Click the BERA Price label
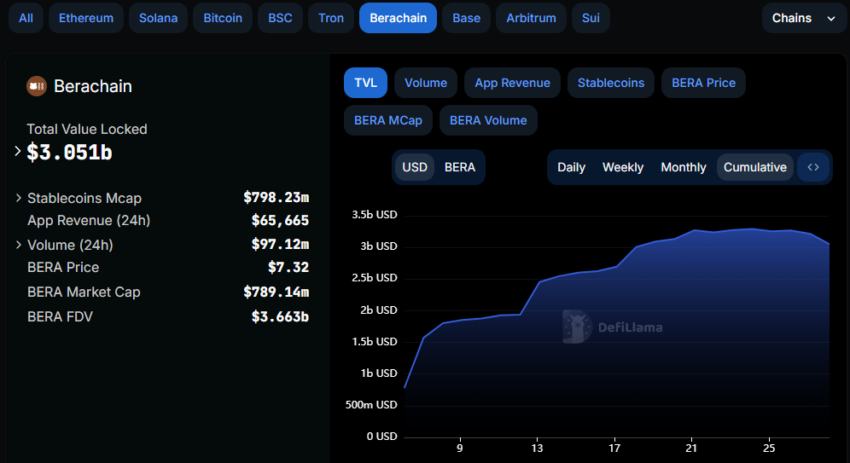The height and width of the screenshot is (463, 850). coord(63,267)
